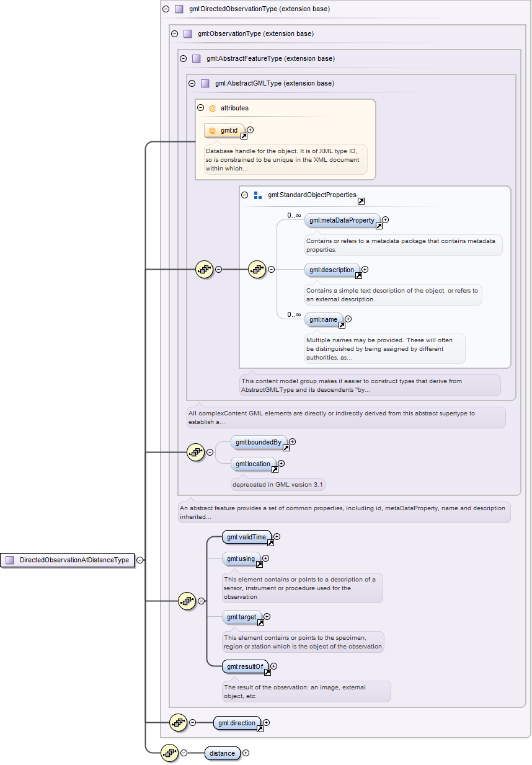Collapse the gml:AbstractFeatureType section
Viewport: 532px width, 765px height.
click(183, 59)
